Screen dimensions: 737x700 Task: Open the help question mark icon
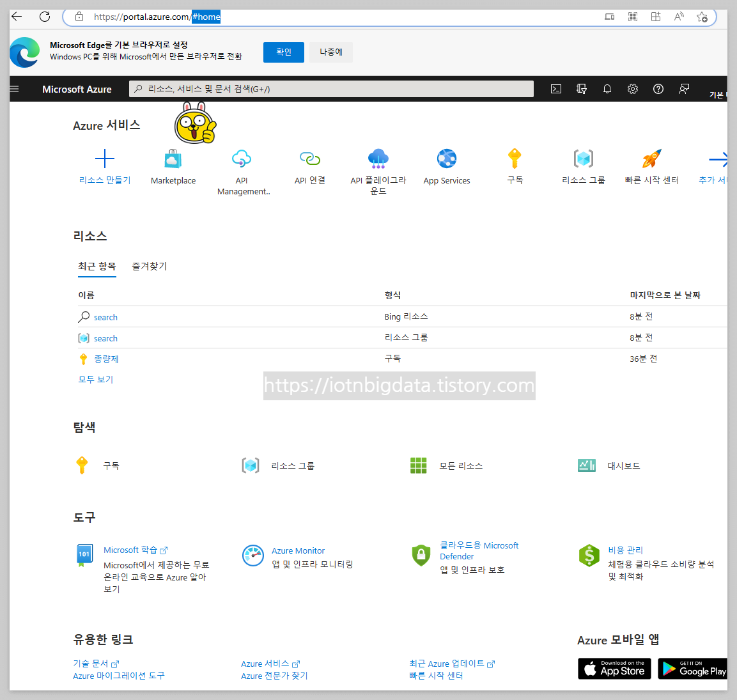pos(658,89)
